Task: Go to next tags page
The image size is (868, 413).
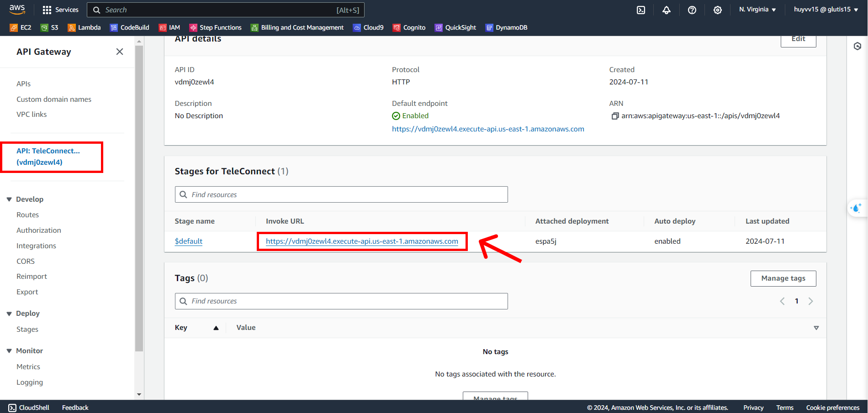Action: [811, 301]
